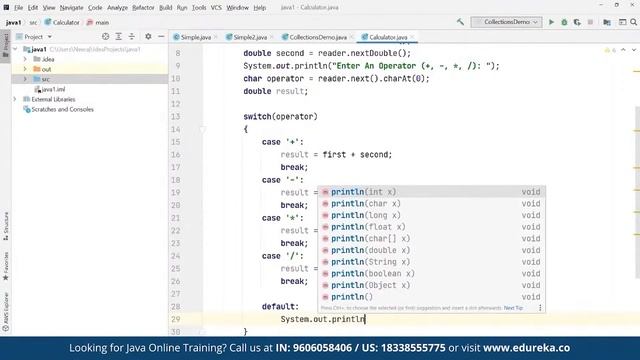This screenshot has width=640, height=360.
Task: Collapse the java1 project root
Action: tap(16, 49)
